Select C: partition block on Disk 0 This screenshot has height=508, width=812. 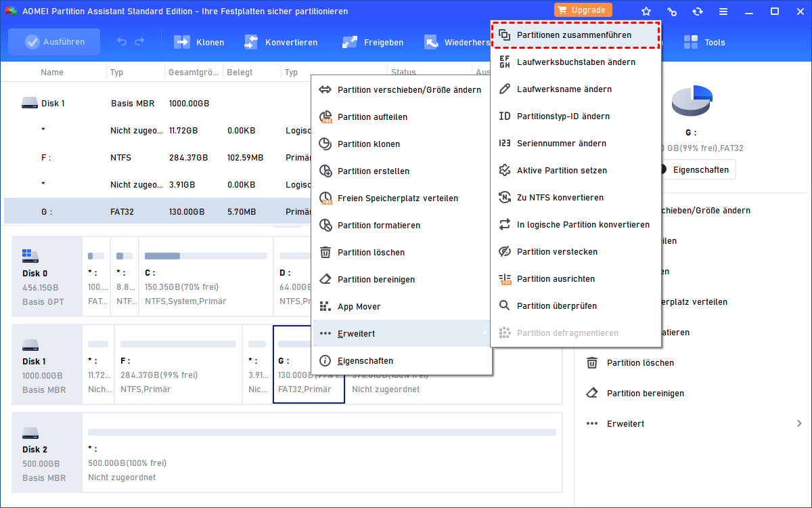point(206,276)
